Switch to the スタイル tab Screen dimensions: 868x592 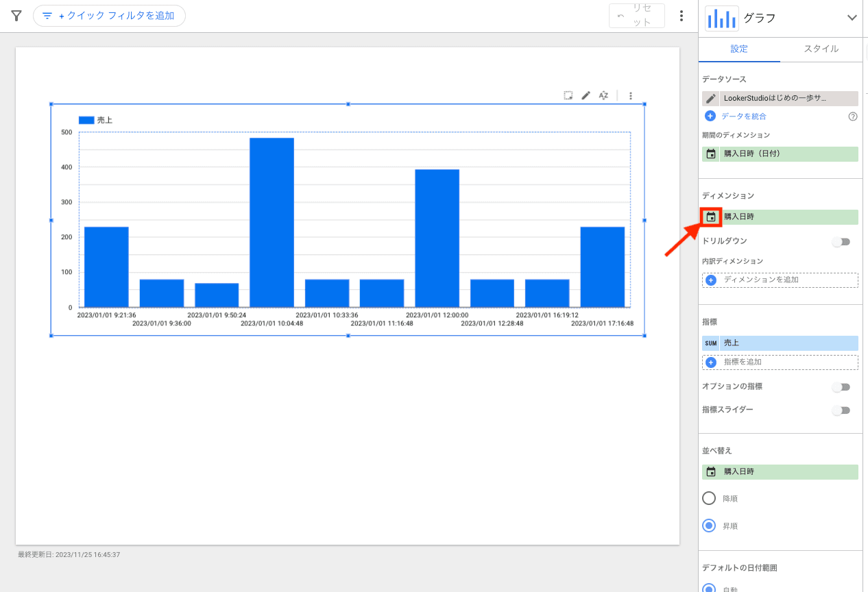821,49
